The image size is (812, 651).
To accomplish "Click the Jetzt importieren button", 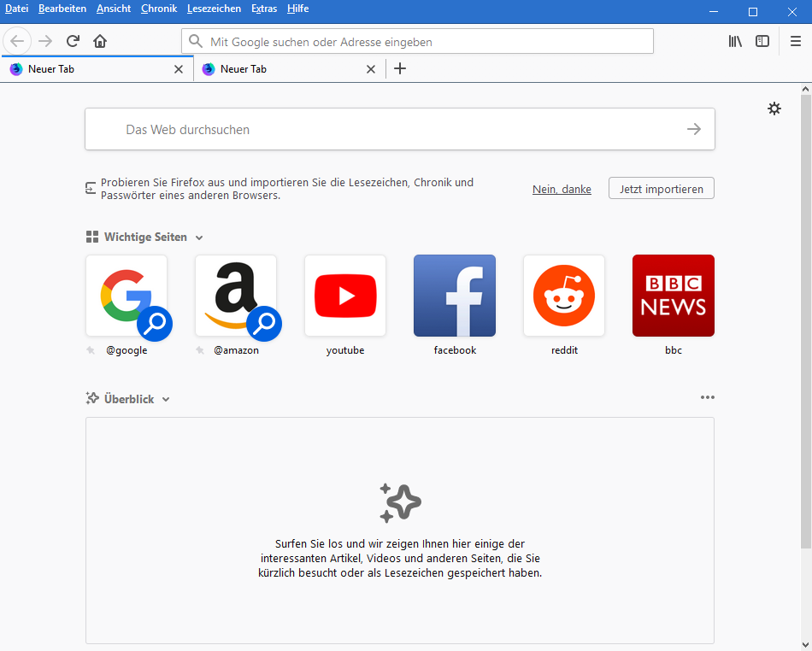I will 662,188.
